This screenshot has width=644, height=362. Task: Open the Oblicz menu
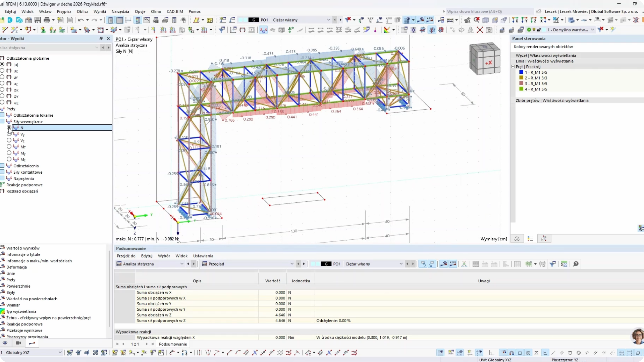coord(82,11)
